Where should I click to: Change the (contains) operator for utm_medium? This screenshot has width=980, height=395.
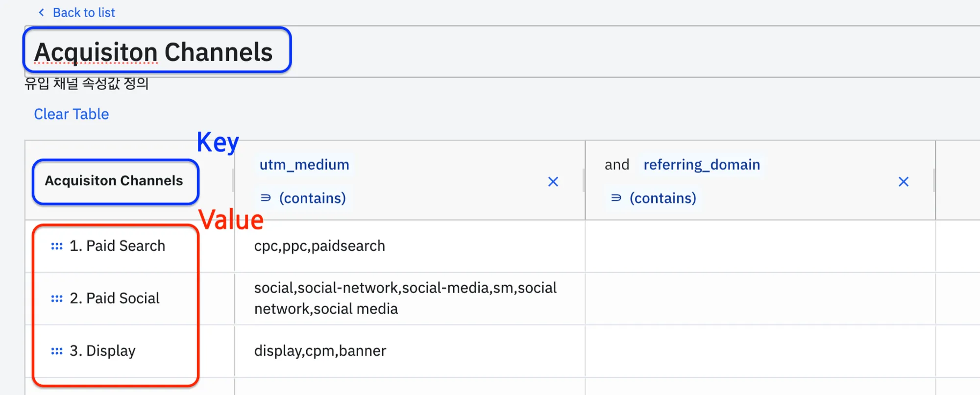click(312, 198)
